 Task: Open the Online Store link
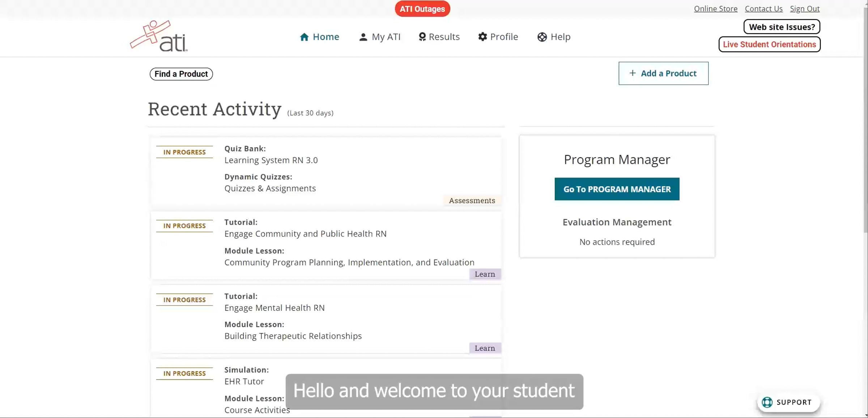point(715,9)
